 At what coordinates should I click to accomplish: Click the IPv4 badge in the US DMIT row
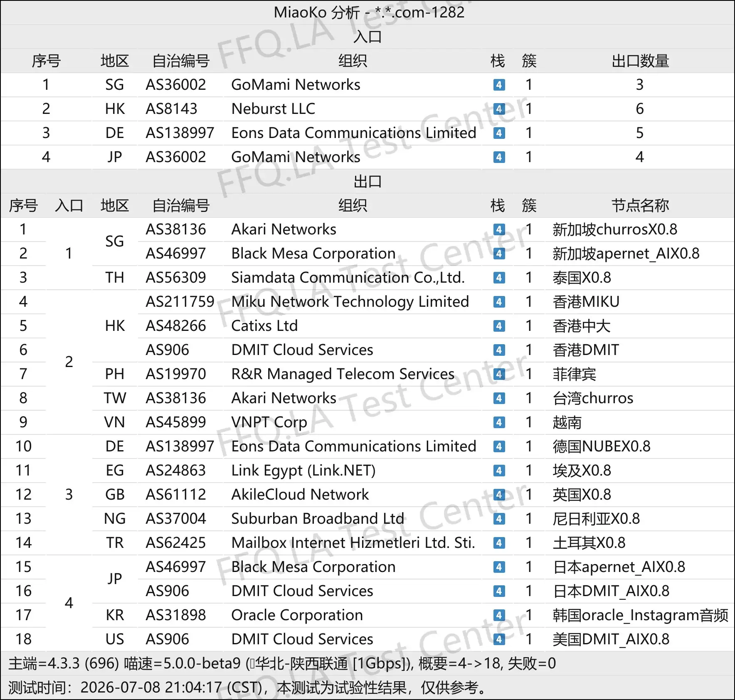(x=499, y=639)
